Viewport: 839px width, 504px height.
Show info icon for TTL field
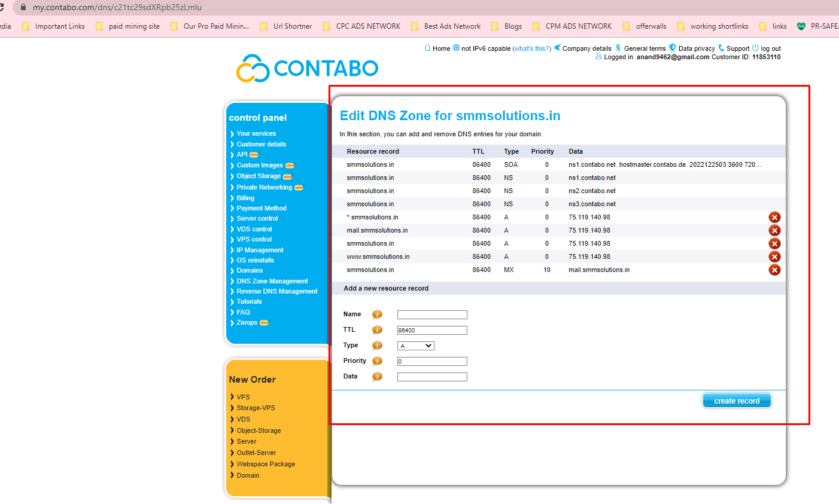pyautogui.click(x=377, y=330)
